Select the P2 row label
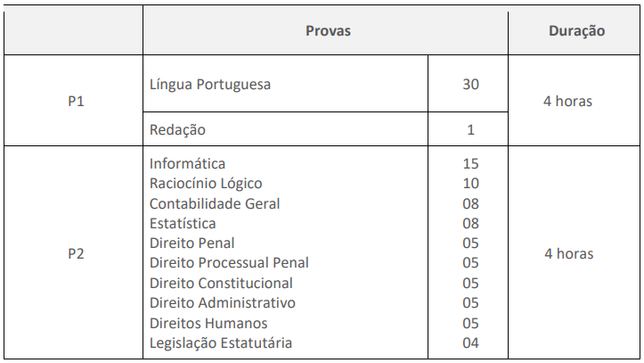Screen dimensions: 644x363 click(76, 253)
